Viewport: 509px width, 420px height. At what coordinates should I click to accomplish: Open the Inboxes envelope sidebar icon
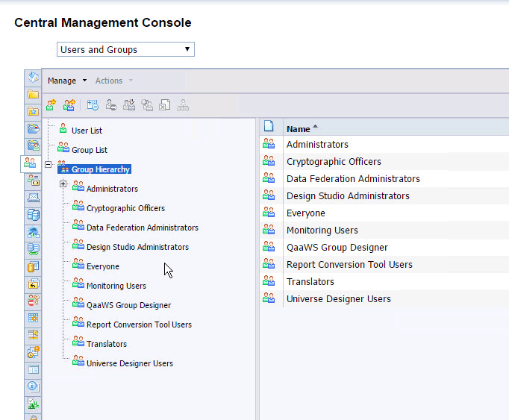(33, 198)
